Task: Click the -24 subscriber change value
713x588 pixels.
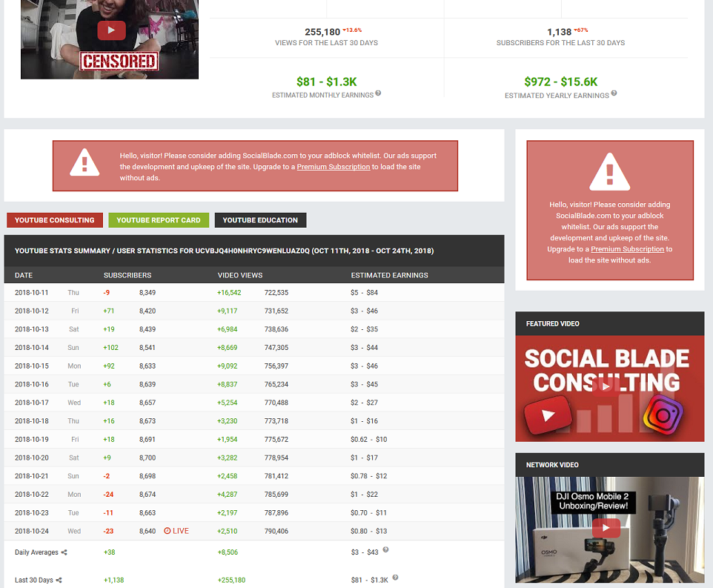Action: pos(108,495)
